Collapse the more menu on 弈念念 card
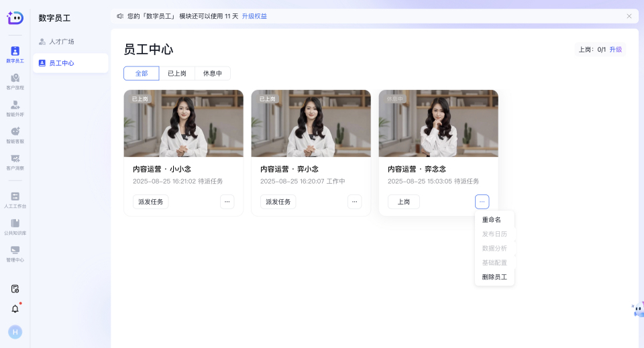Image resolution: width=644 pixels, height=348 pixels. point(482,202)
